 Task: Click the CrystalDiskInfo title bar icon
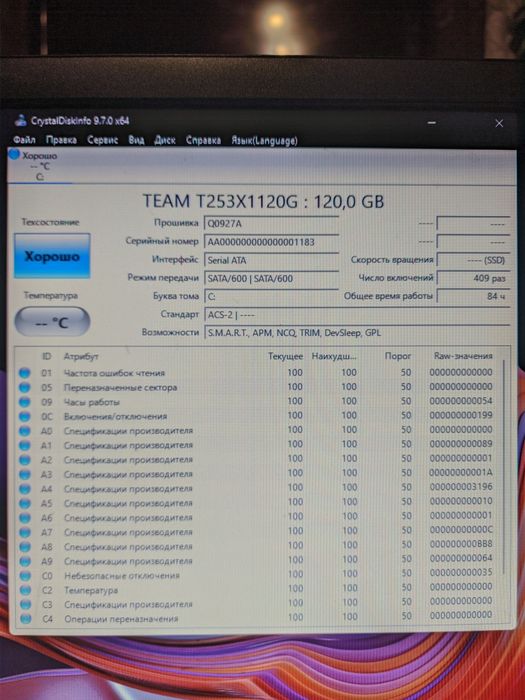click(x=21, y=121)
